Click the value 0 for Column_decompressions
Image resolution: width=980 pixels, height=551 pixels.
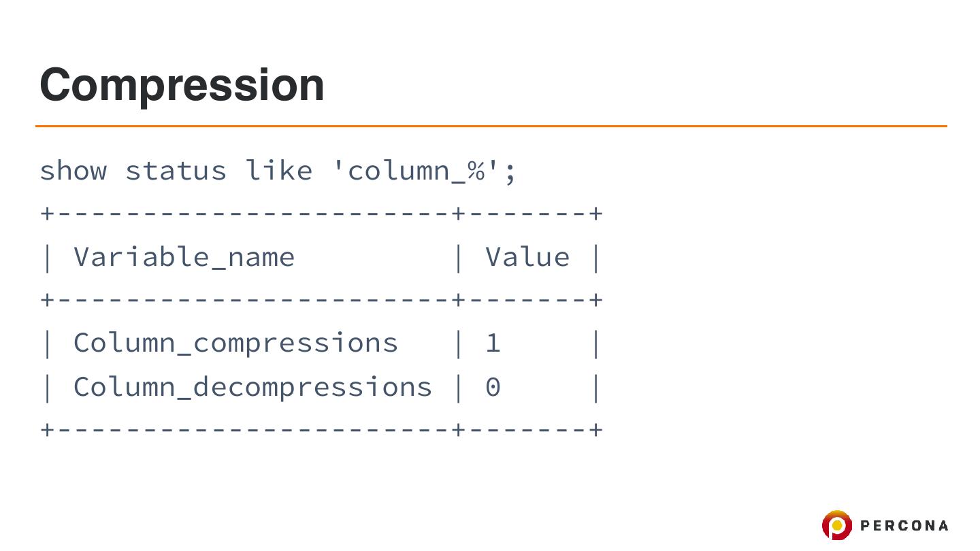[x=493, y=387]
